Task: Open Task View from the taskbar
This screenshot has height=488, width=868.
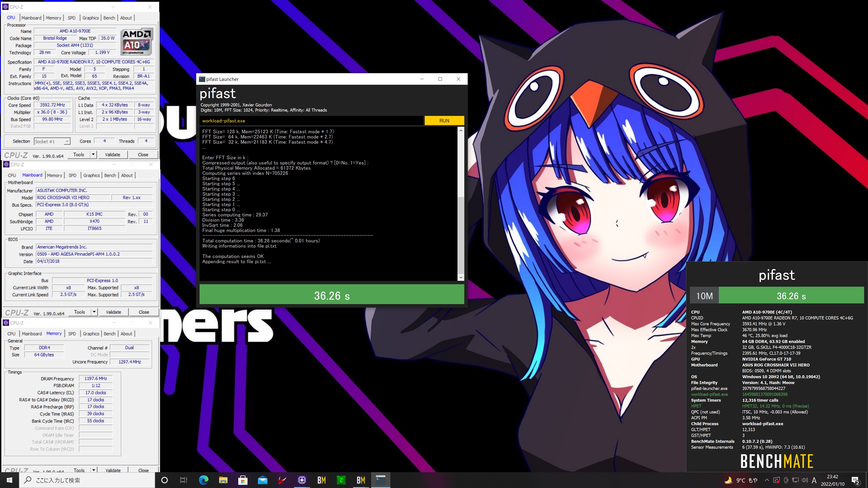Action: point(184,480)
